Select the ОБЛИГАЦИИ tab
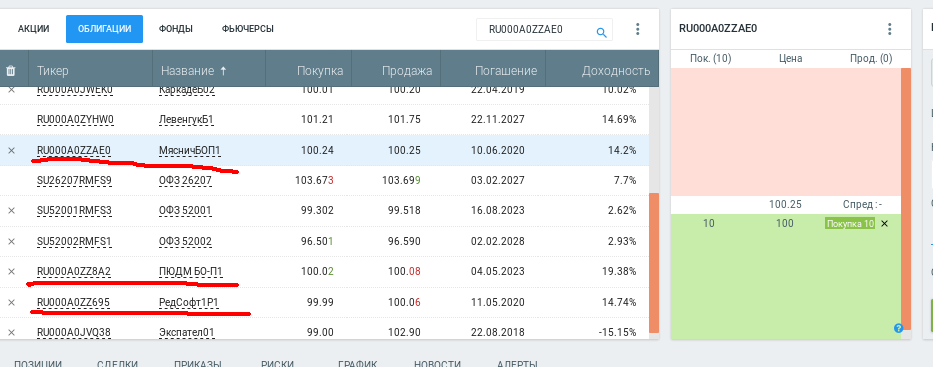This screenshot has height=367, width=933. [x=104, y=29]
